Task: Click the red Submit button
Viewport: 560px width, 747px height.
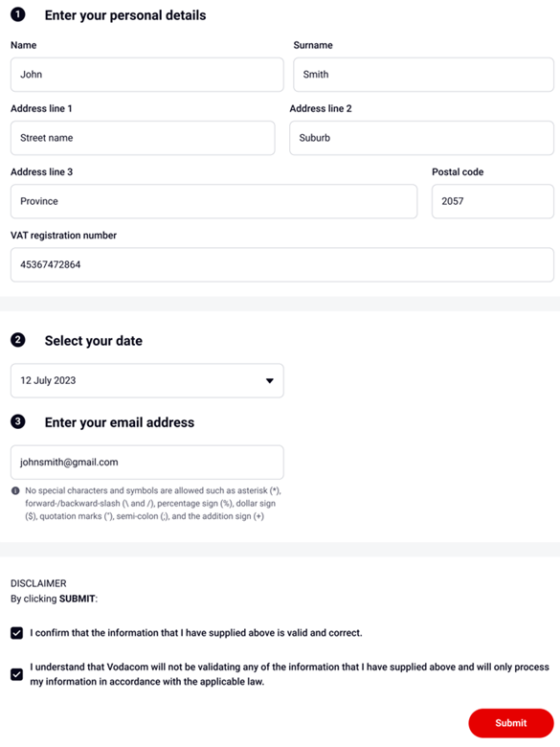Action: pyautogui.click(x=511, y=723)
